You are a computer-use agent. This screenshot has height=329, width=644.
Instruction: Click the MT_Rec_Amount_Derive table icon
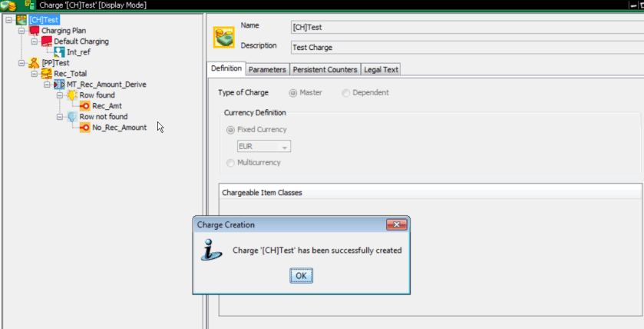point(60,85)
